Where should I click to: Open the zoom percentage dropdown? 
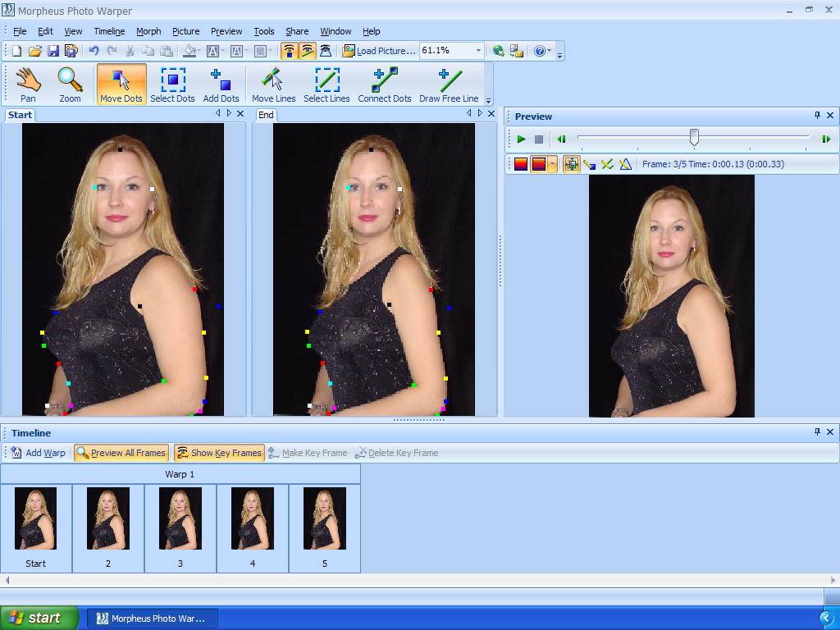[x=478, y=51]
